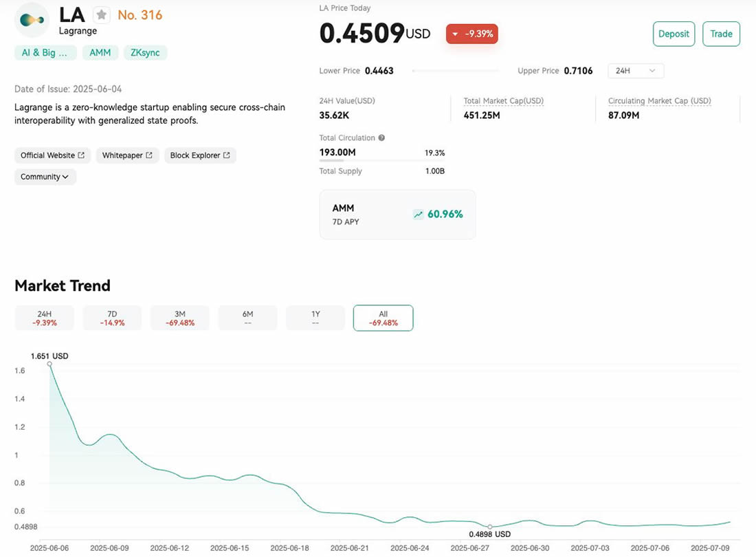This screenshot has height=557, width=756.
Task: Click the 1.651 USD peak chart marker
Action: tap(49, 364)
